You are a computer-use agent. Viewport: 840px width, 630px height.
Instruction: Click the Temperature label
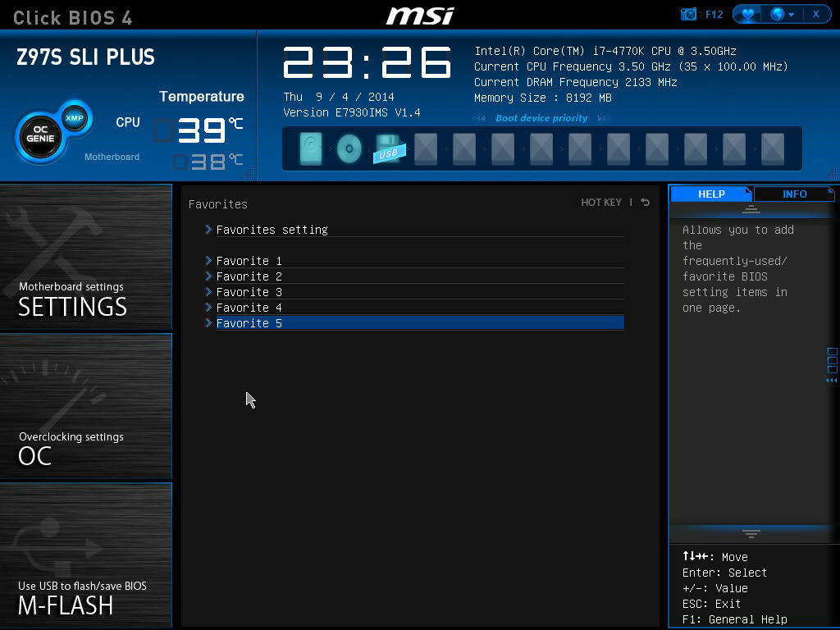tap(202, 97)
